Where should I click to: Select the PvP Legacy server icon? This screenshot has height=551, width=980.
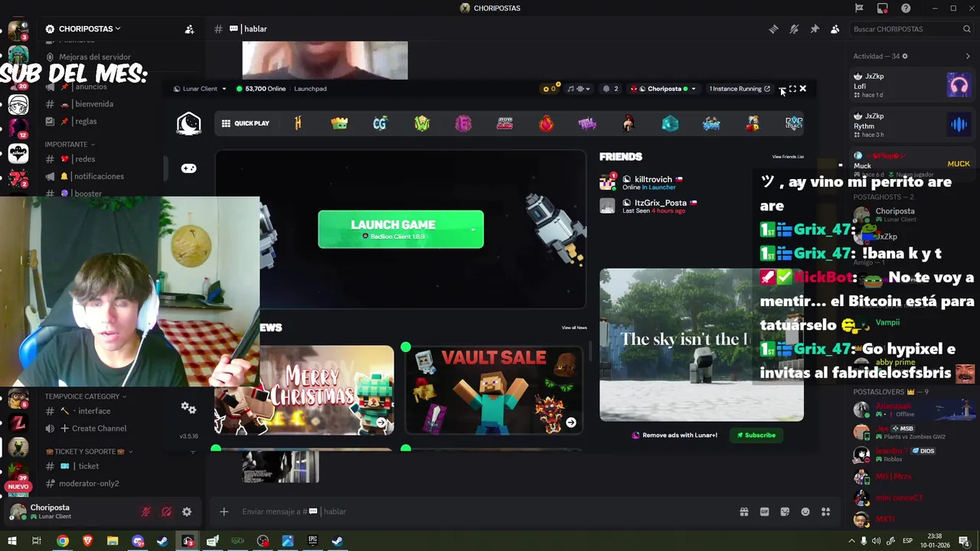coord(794,123)
